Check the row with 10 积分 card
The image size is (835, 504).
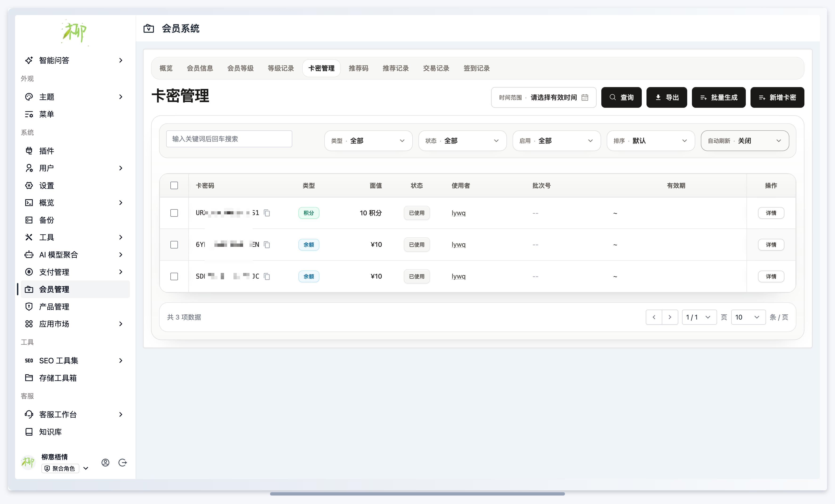(x=174, y=213)
